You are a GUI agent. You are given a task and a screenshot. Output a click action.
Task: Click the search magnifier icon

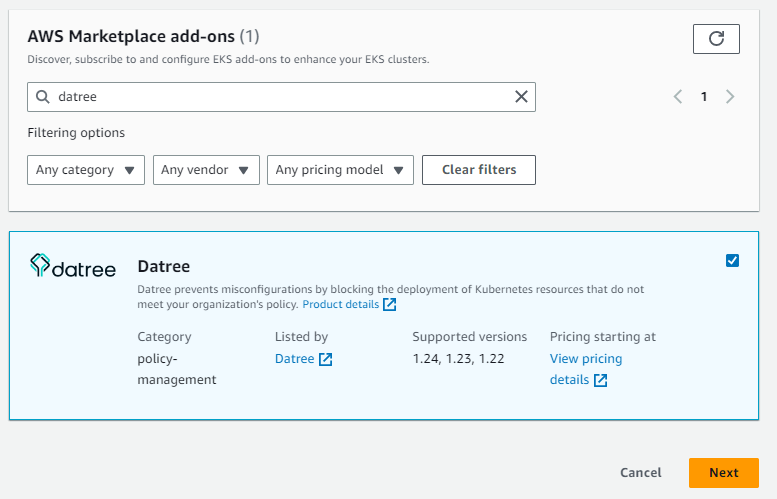coord(43,97)
